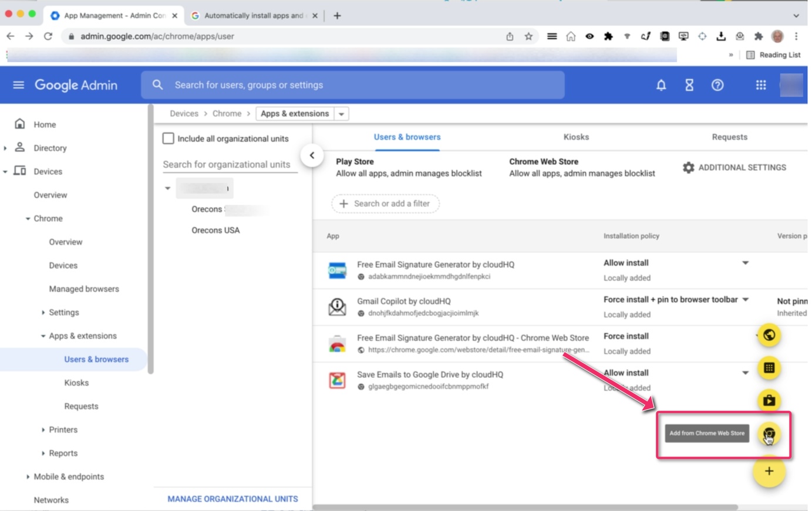Open the Help question mark icon

(717, 85)
